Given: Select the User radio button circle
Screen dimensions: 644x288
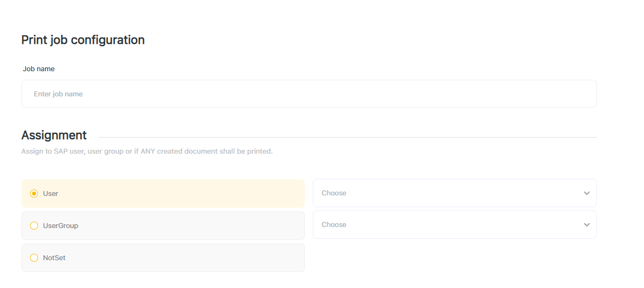Looking at the screenshot, I should (x=34, y=193).
